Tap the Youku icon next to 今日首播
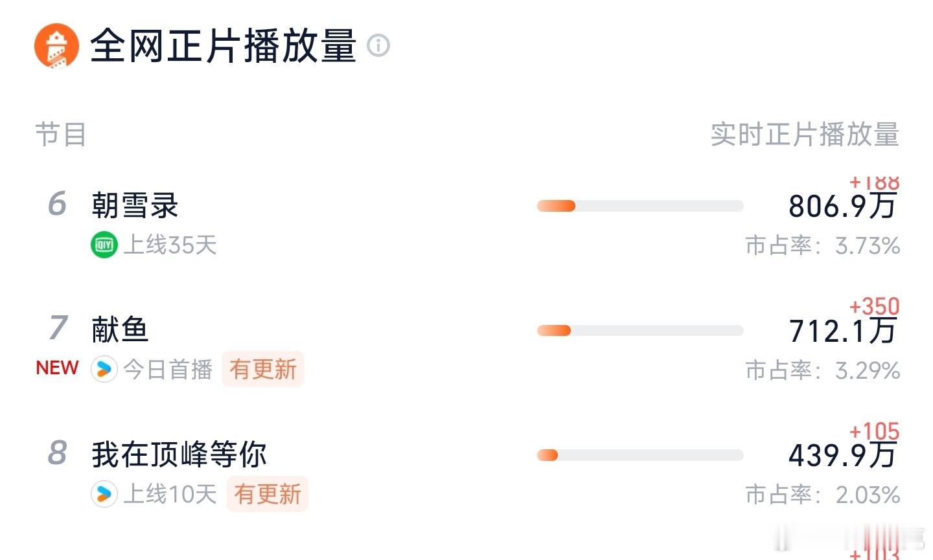933x560 pixels. (104, 369)
